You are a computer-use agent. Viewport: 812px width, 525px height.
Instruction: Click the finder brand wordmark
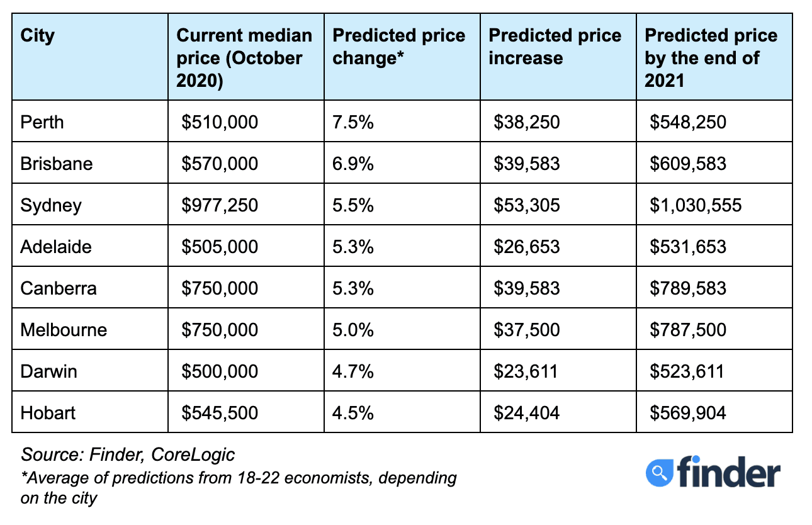click(x=729, y=472)
